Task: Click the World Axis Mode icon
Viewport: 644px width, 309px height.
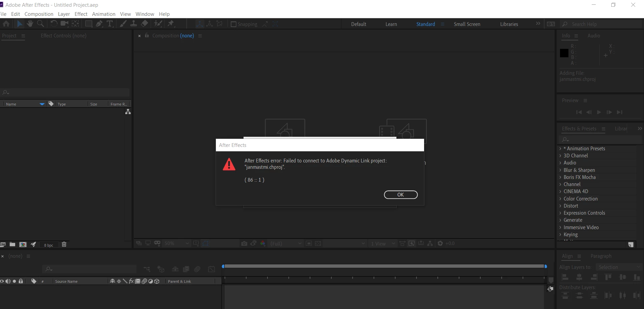Action: [x=209, y=24]
